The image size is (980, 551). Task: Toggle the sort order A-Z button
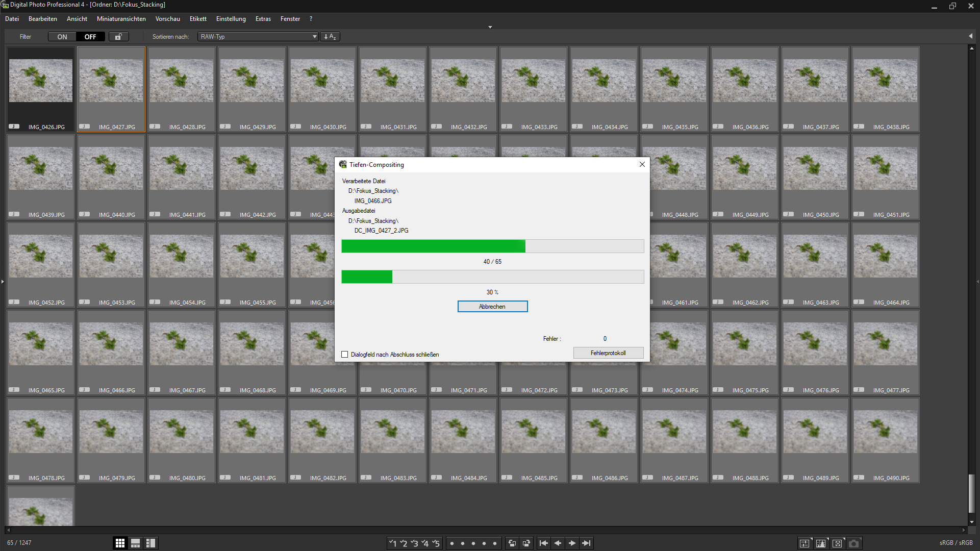(330, 37)
